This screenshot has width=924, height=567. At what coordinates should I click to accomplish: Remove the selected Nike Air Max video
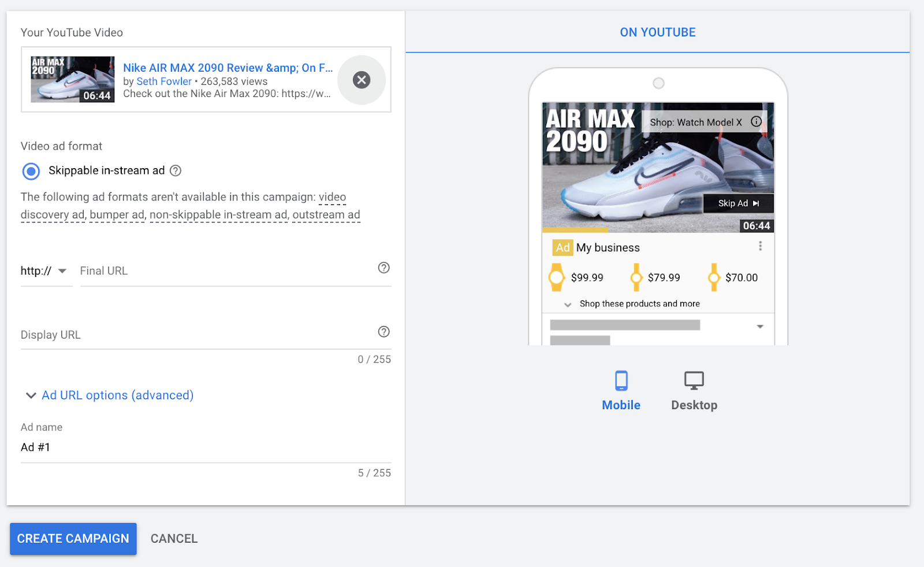click(362, 80)
